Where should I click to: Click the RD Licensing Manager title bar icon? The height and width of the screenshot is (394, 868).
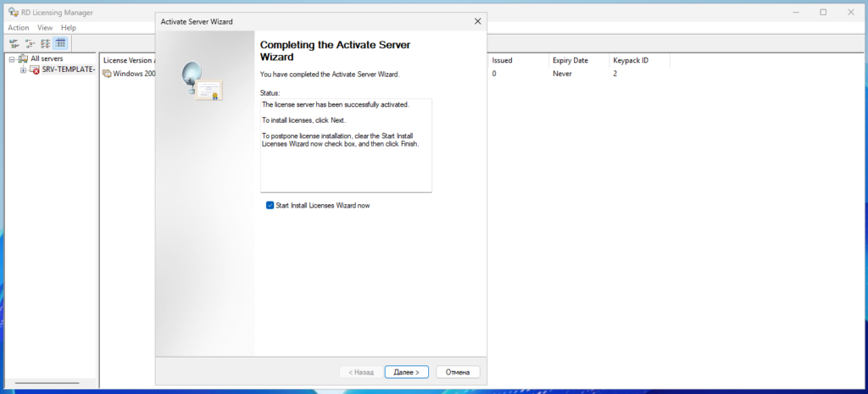tap(13, 13)
